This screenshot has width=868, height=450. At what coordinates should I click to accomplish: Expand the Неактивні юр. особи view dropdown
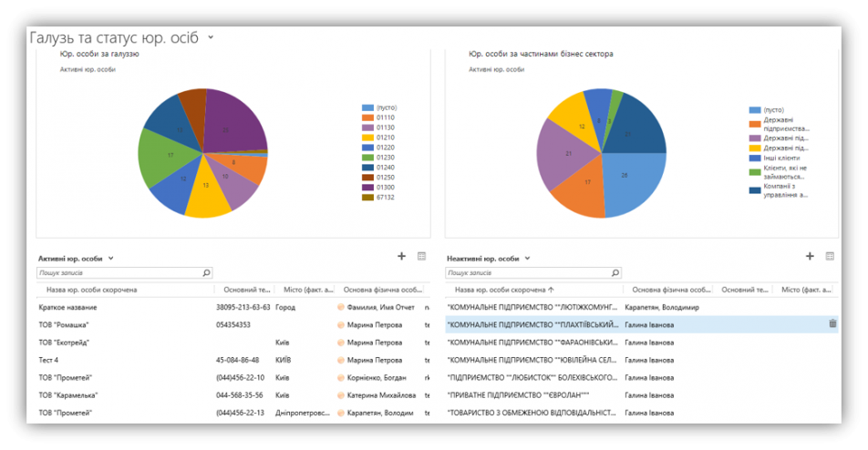tap(528, 259)
